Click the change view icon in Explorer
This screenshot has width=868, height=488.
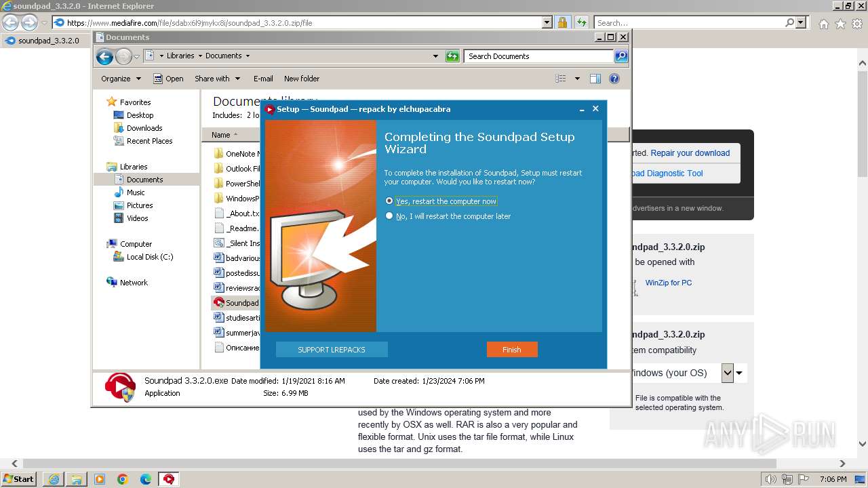pos(561,79)
